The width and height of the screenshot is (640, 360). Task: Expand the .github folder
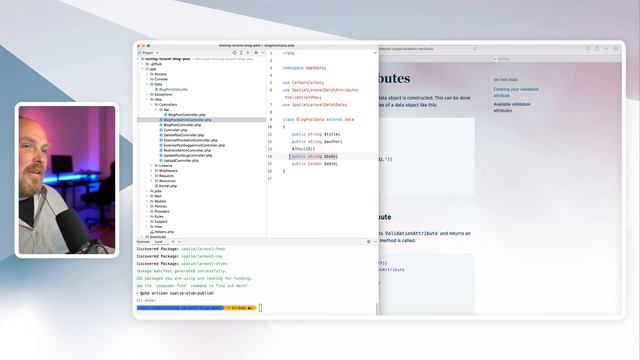pos(142,64)
